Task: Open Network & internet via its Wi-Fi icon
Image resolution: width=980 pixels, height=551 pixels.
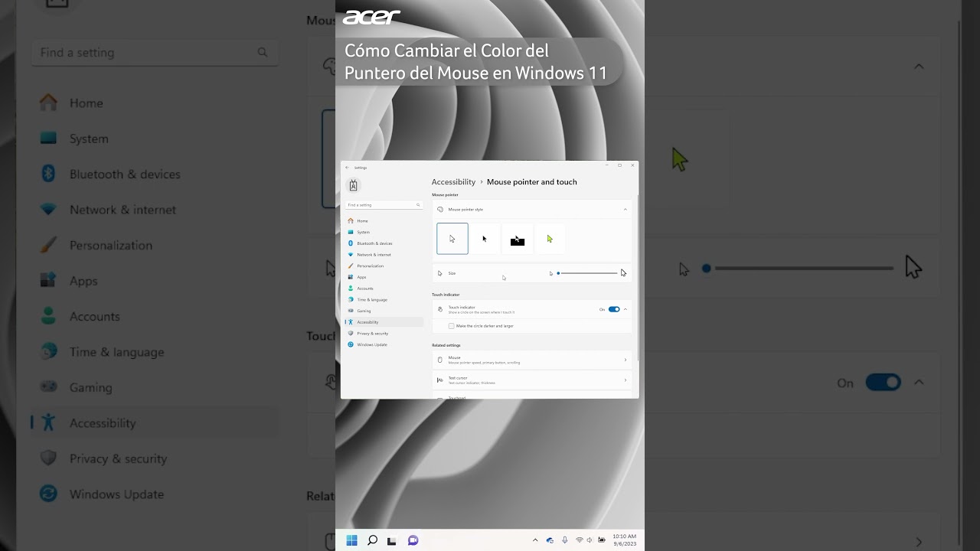Action: 351,254
